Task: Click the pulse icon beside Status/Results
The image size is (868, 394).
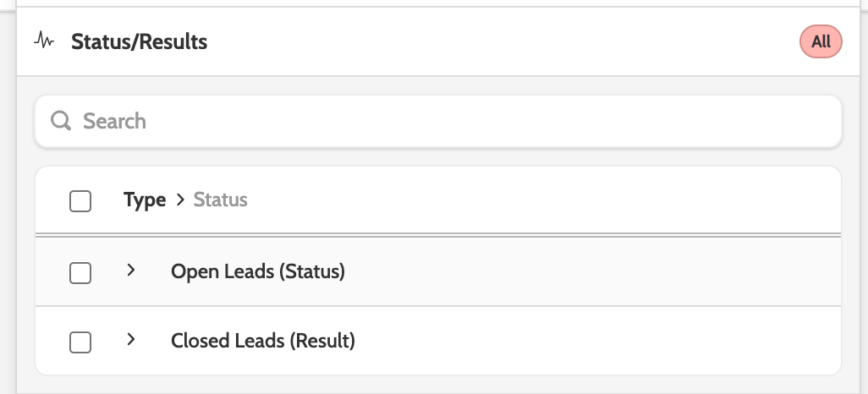Action: tap(44, 41)
